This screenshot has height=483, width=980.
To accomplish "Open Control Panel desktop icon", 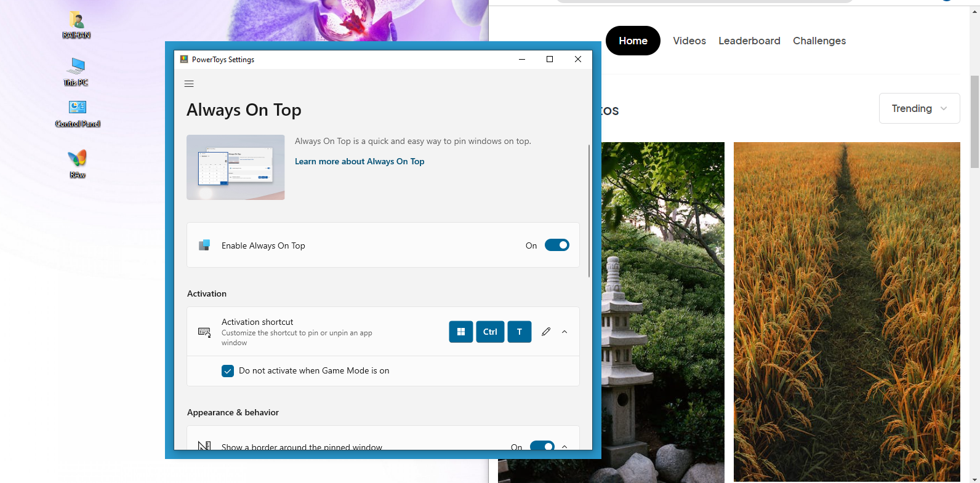I will (x=78, y=114).
